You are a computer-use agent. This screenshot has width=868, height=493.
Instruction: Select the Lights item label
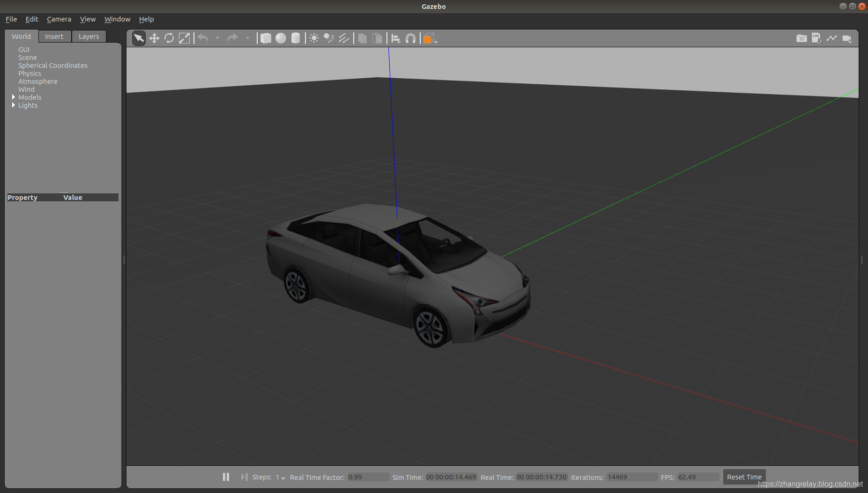(x=28, y=105)
